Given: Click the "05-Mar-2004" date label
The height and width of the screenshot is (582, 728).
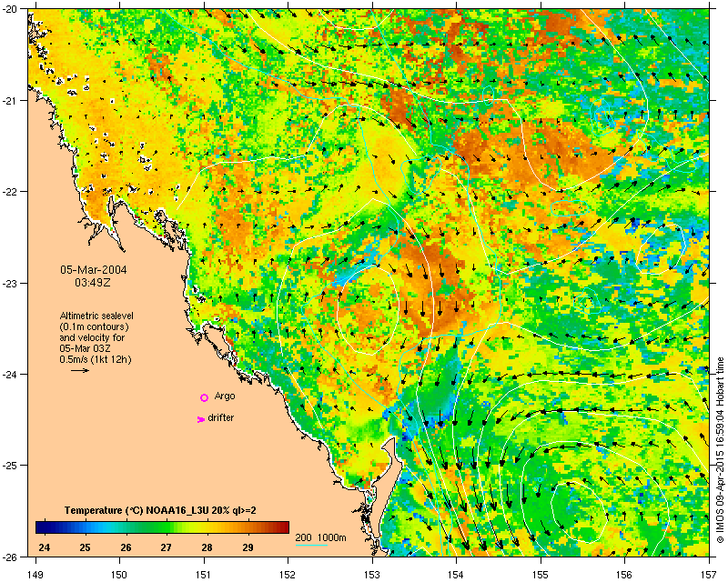Looking at the screenshot, I should coord(94,270).
